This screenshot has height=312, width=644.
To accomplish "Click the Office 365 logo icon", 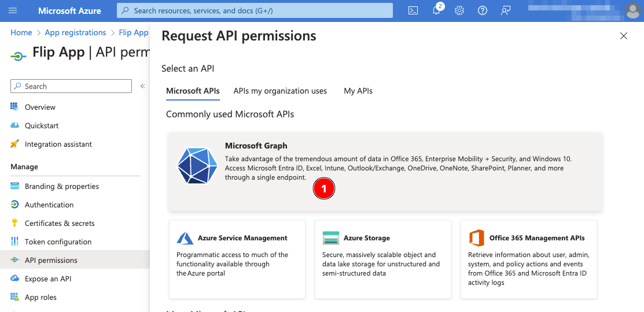I will coord(477,238).
